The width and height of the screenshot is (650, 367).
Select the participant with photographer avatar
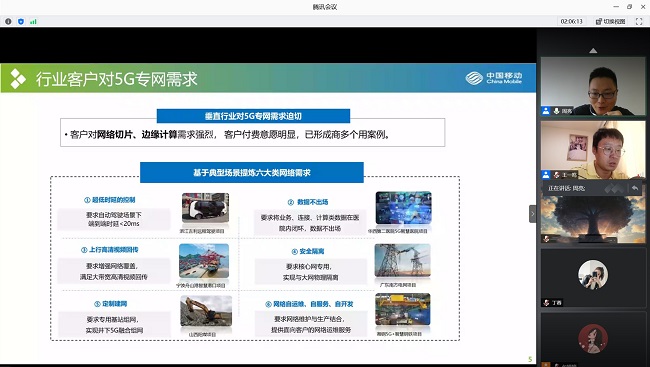(593, 277)
